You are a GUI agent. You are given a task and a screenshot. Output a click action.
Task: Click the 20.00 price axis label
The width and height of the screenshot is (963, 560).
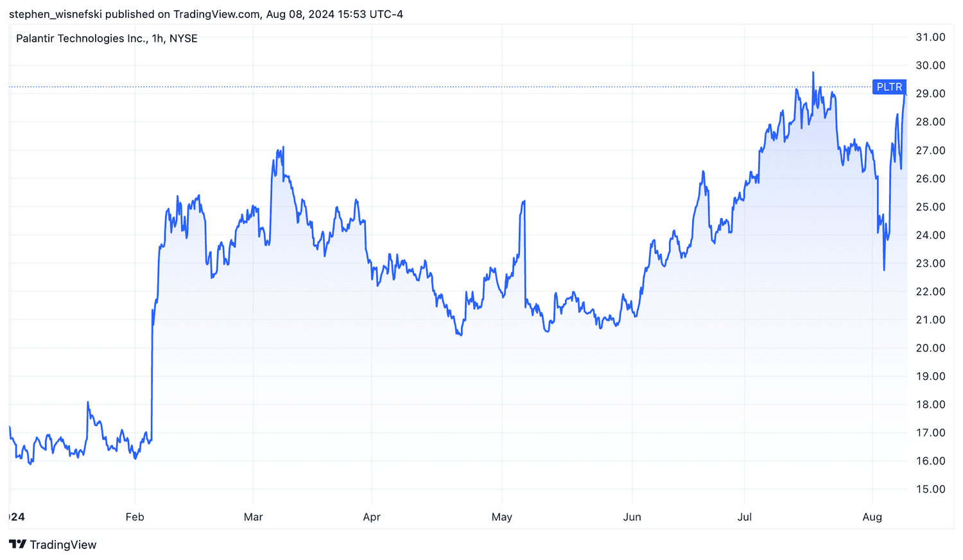click(930, 348)
